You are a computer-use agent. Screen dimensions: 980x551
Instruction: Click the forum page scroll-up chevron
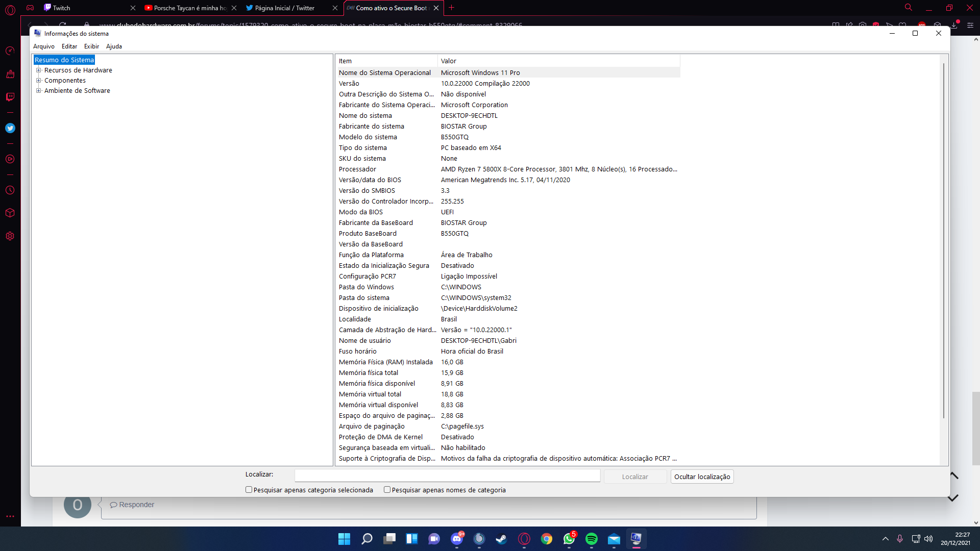tap(953, 475)
